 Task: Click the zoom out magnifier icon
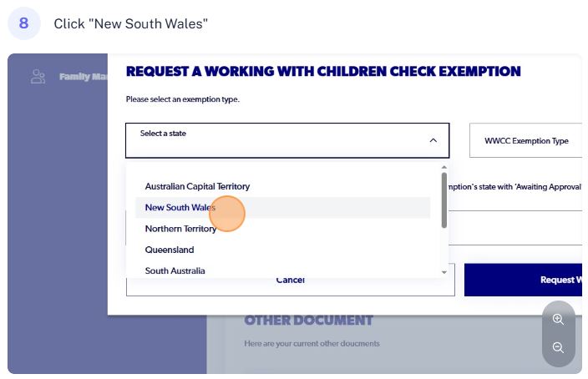coord(558,347)
